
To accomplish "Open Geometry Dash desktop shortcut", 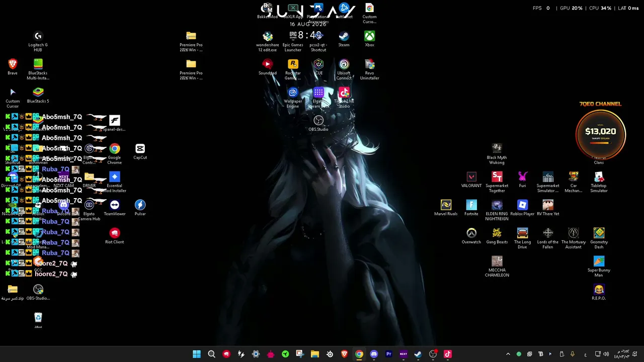I will pyautogui.click(x=599, y=238).
